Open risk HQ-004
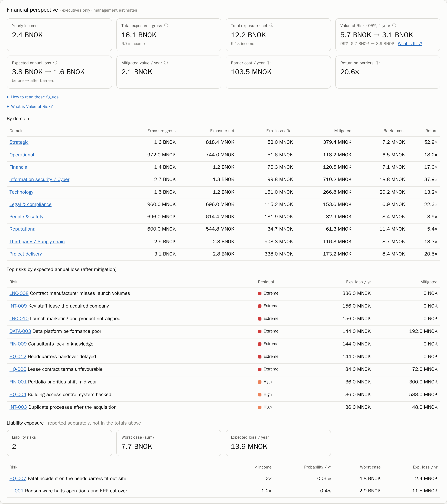Viewport: 447px width, 504px height. coord(18,394)
